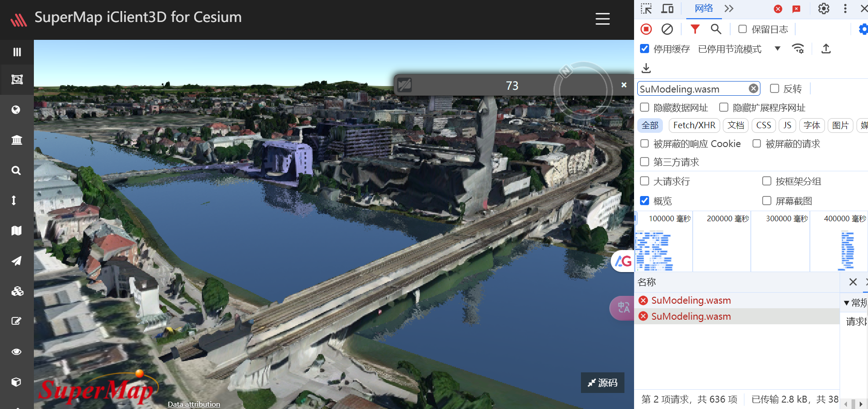Enable 反转 invert checkbox
This screenshot has height=409, width=868.
tap(775, 88)
